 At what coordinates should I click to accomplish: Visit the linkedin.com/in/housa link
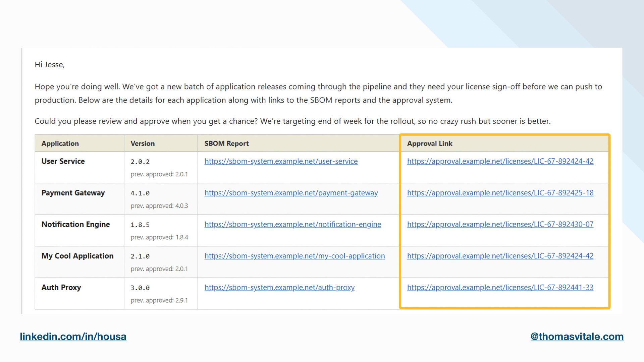click(73, 336)
